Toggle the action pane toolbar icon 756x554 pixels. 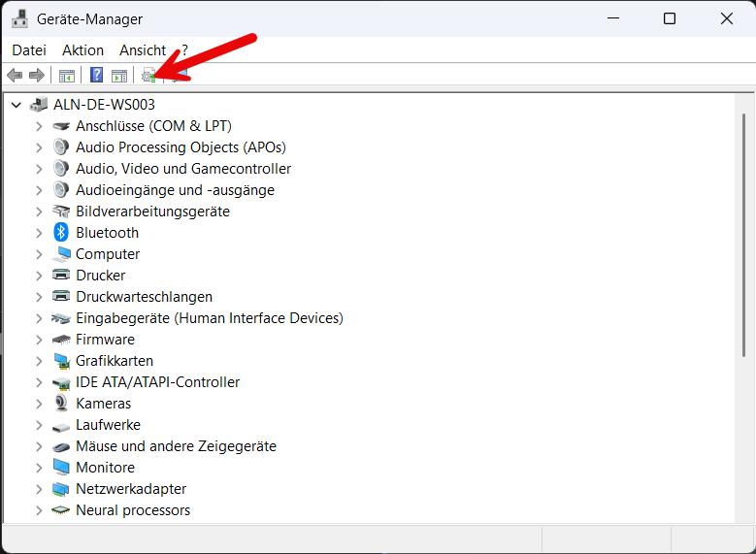pyautogui.click(x=119, y=76)
